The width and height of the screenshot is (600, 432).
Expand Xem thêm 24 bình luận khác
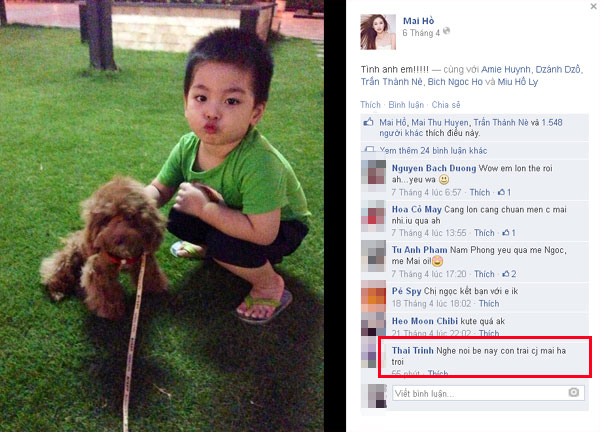[433, 150]
